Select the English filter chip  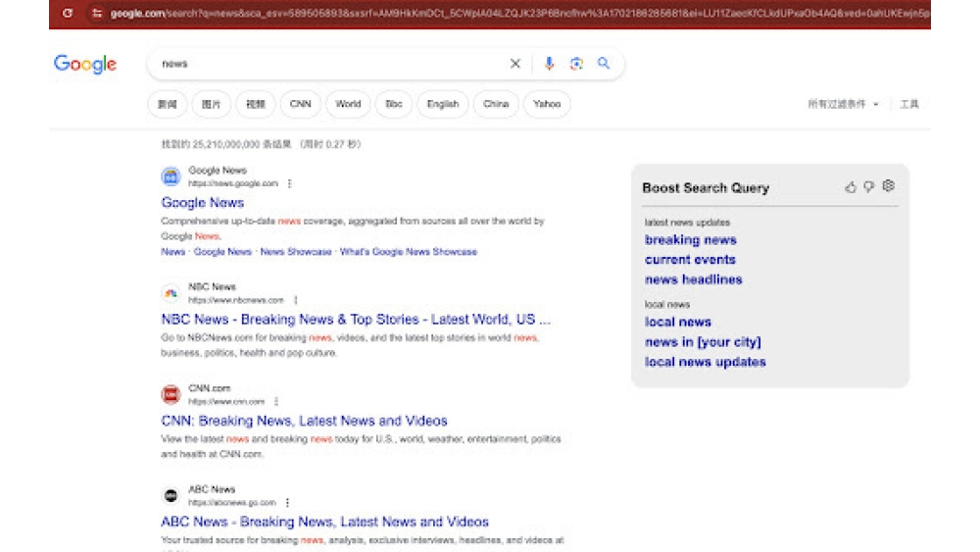click(x=443, y=104)
